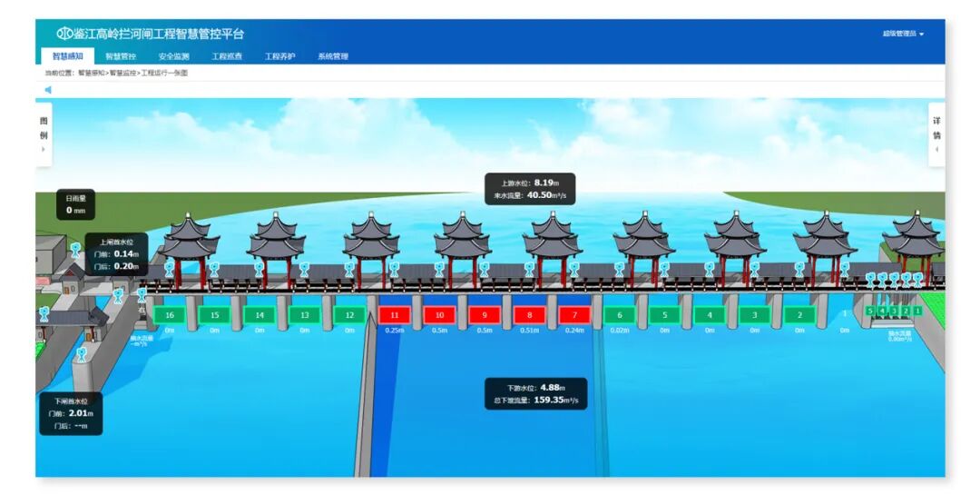Screen dimensions: 980x495
Task: Select red open gate 10
Action: pyautogui.click(x=439, y=315)
